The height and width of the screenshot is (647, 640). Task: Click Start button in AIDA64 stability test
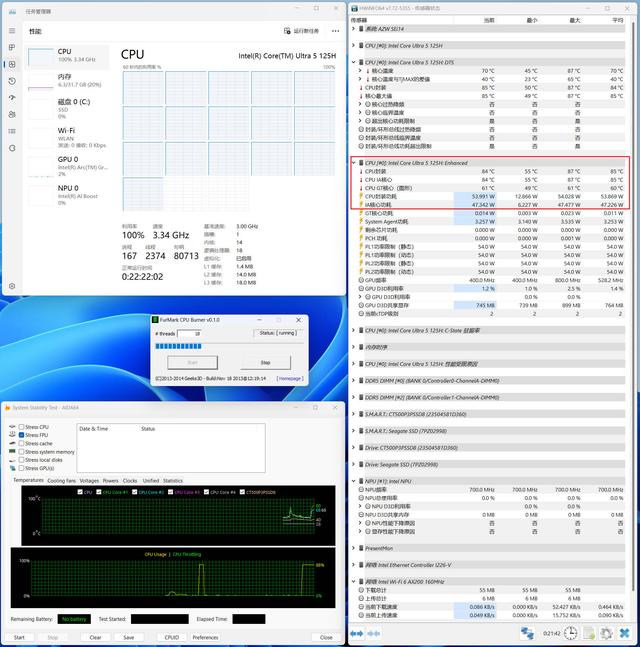(x=19, y=638)
